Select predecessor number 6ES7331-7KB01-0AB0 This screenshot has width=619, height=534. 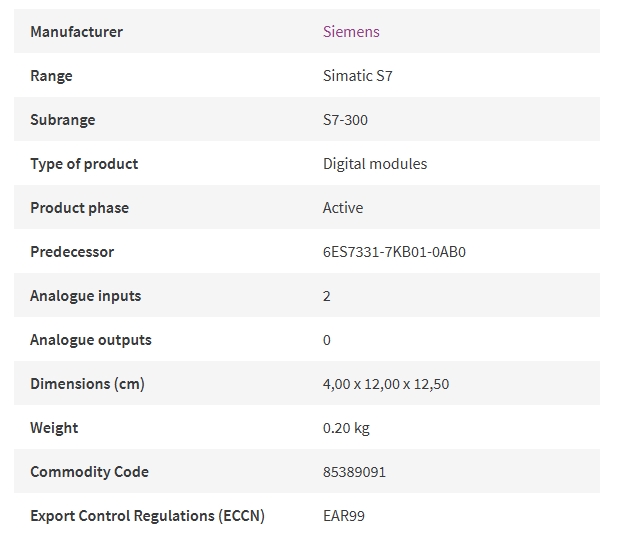coord(394,252)
